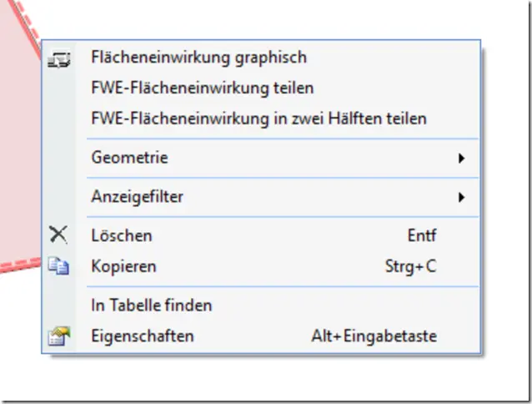Open Eigenschaften from the context menu
Viewport: 532px width, 404px height.
260,336
